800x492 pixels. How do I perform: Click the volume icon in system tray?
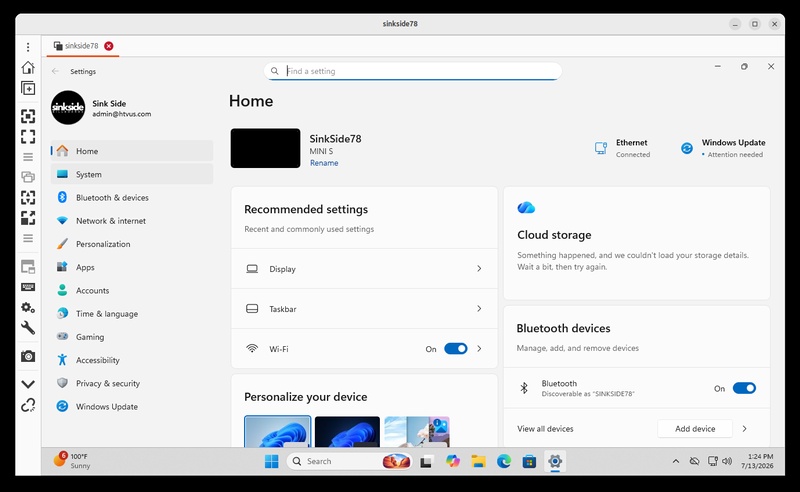(x=727, y=461)
